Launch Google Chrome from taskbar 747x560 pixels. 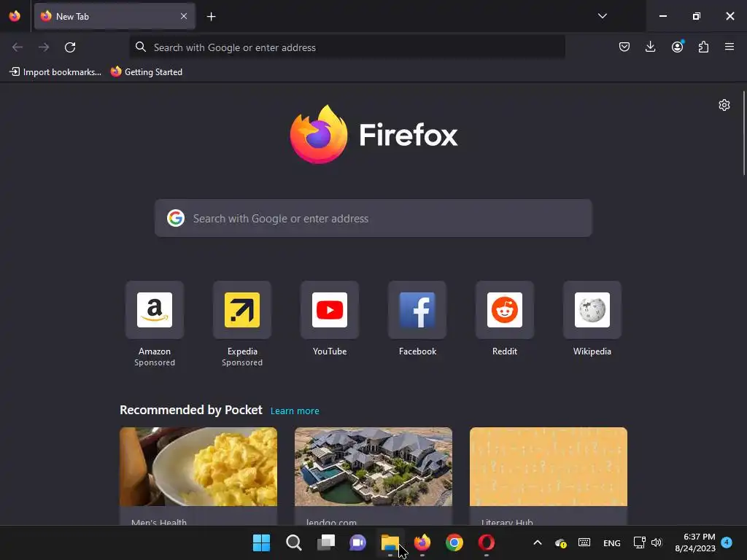pyautogui.click(x=454, y=542)
